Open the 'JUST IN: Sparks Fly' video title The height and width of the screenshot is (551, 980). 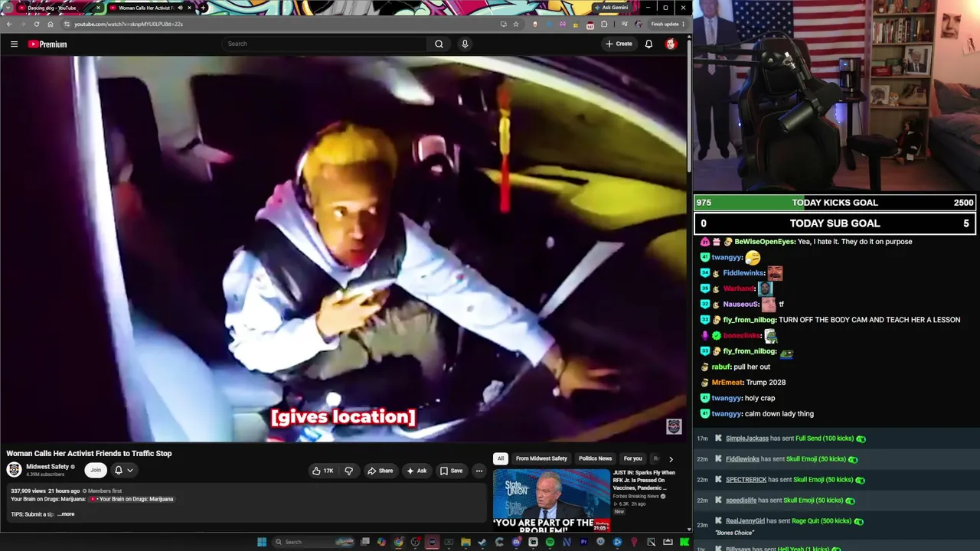pos(644,481)
